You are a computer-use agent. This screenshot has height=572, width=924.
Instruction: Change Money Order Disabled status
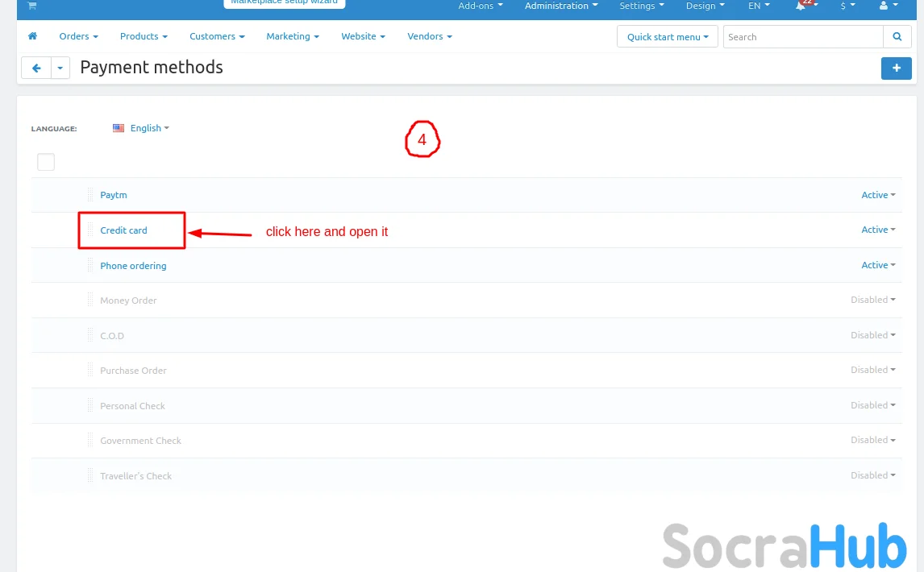tap(872, 300)
